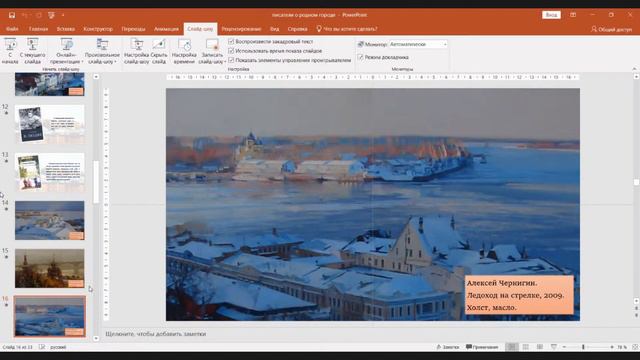Click Rehearse Timings (Настройка времени) icon
Viewport: 640px width, 360px height.
[184, 44]
